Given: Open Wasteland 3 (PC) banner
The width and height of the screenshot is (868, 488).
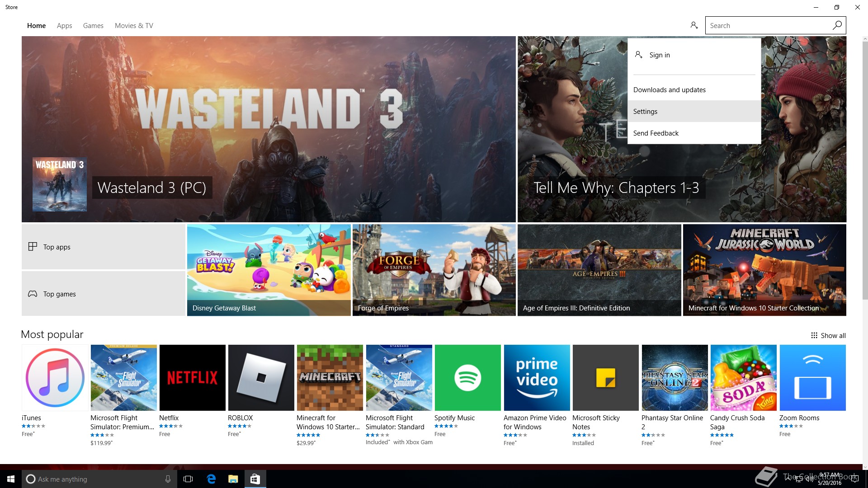Looking at the screenshot, I should [269, 129].
